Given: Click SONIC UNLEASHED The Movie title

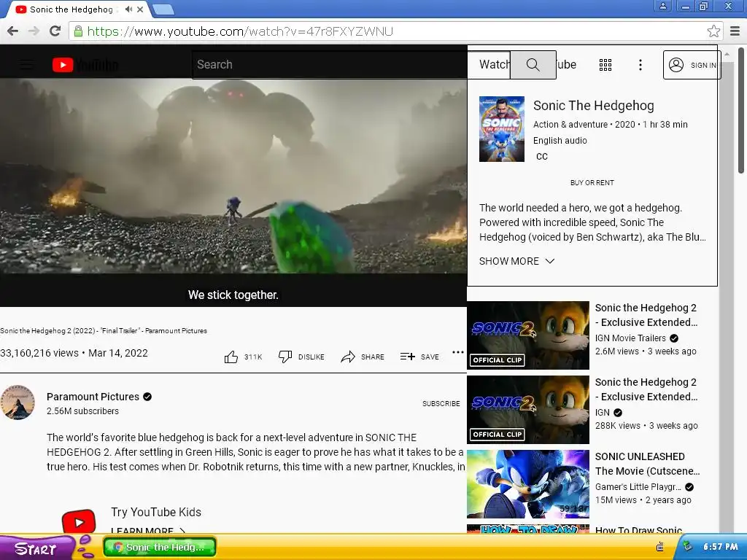Looking at the screenshot, I should tap(648, 464).
